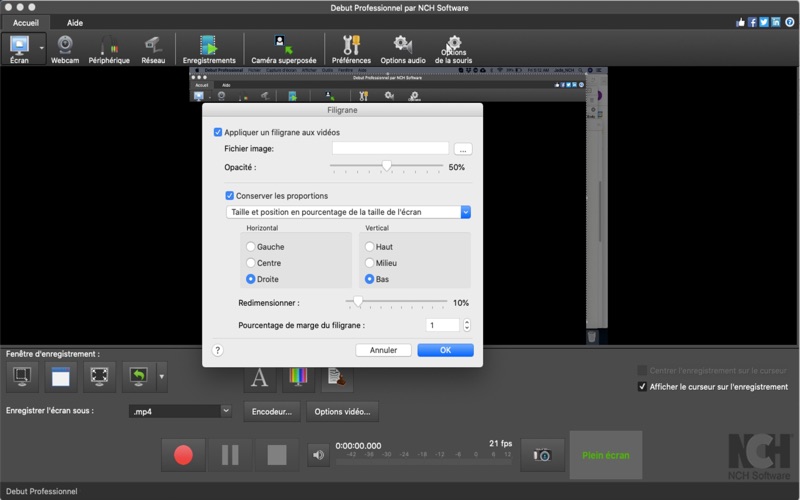
Task: Open the watermark stamp tool
Action: 337,378
